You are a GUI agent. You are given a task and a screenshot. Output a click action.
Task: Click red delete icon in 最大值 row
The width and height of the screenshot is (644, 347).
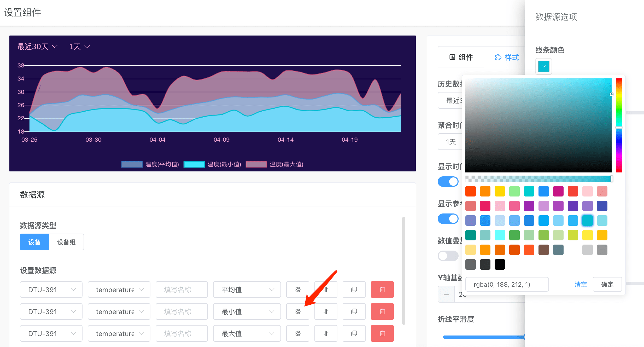(x=382, y=333)
